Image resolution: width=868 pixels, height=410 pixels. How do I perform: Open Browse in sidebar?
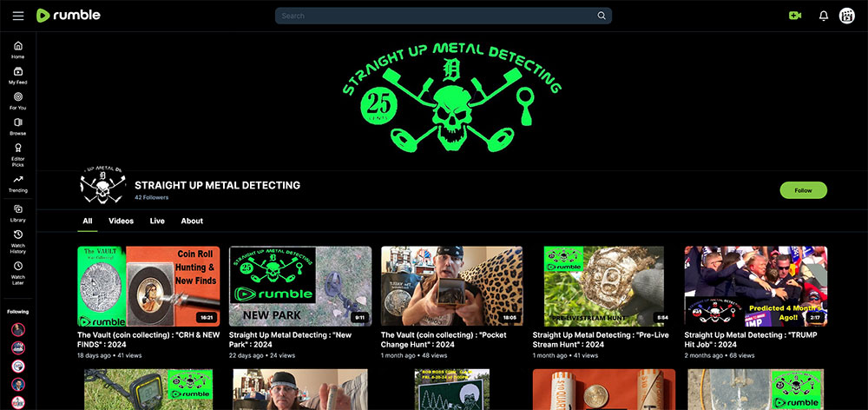pos(17,126)
